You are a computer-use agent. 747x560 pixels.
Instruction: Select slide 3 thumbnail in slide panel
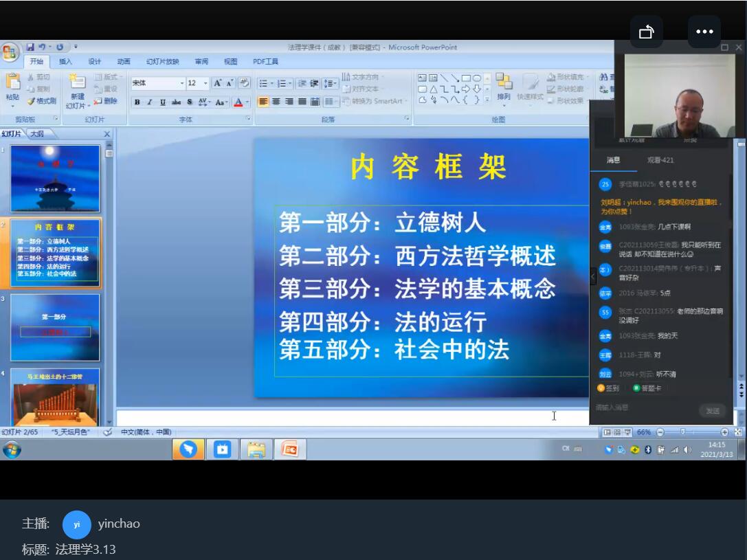pyautogui.click(x=55, y=327)
